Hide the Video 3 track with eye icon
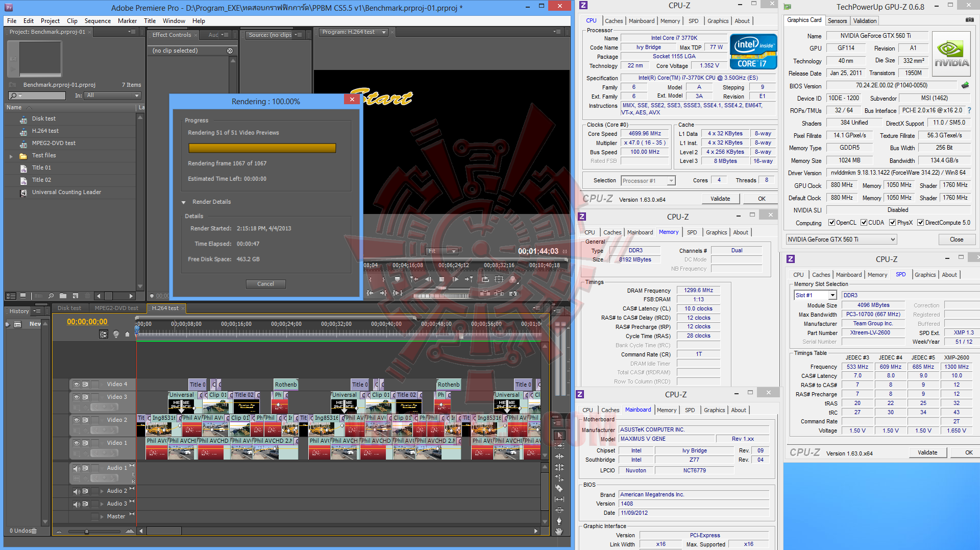 [77, 397]
